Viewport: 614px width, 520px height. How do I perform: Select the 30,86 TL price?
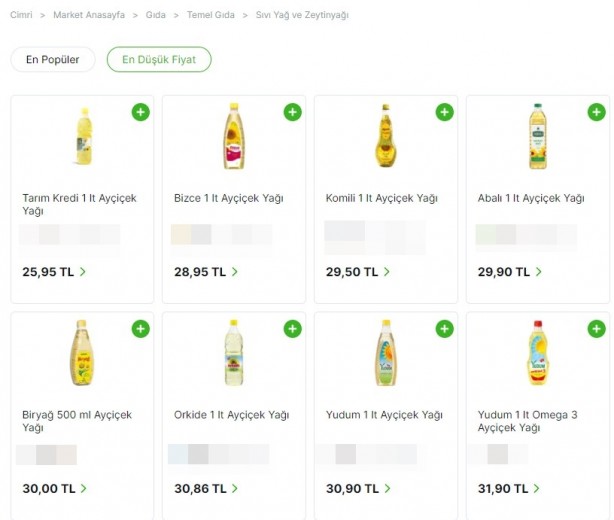200,488
